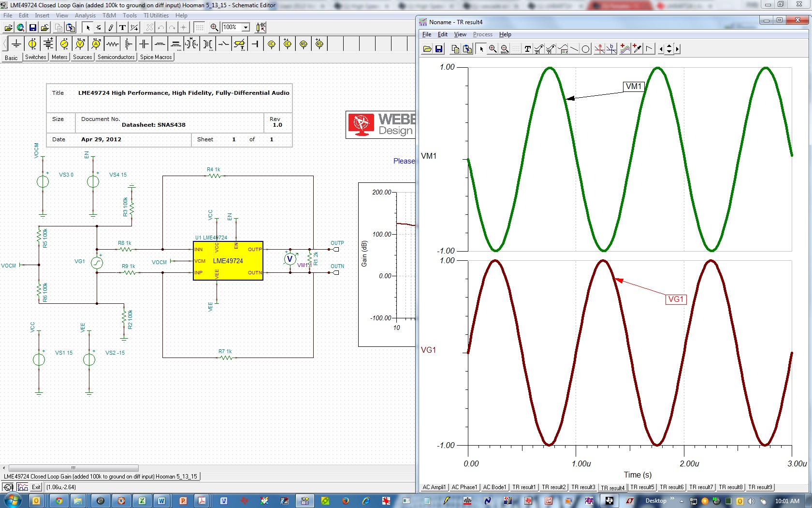
Task: Select the thermistor component icon
Action: 240,44
